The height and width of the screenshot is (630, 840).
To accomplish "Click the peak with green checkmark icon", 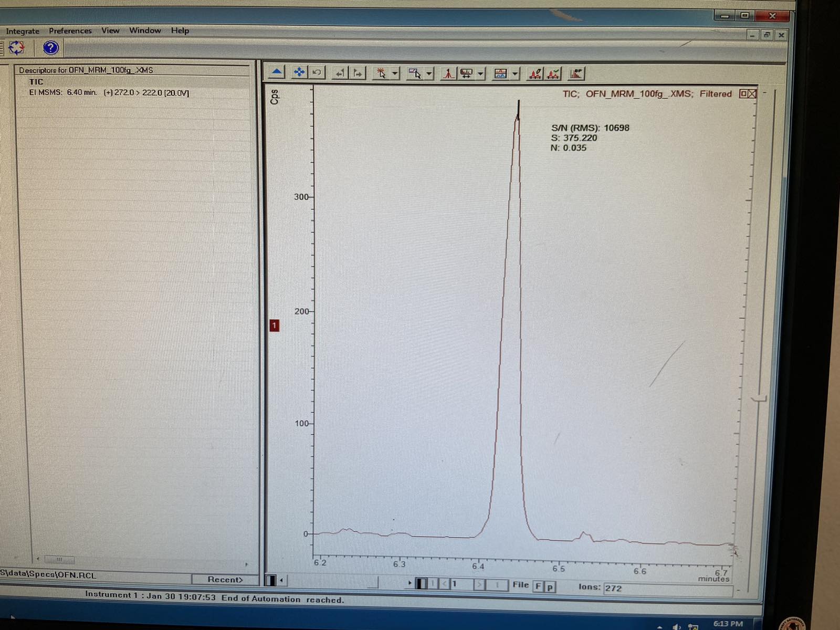I will click(553, 74).
